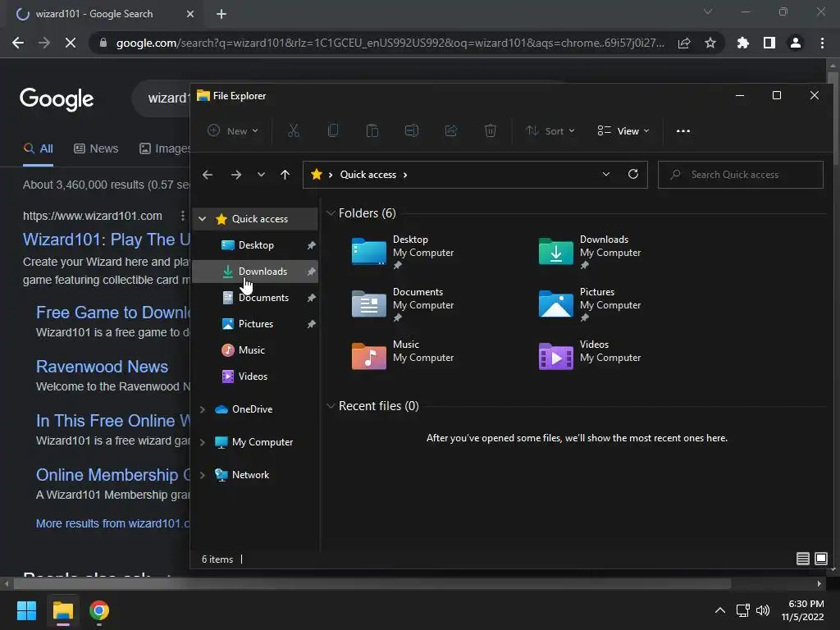Bookmark this page with Chrome's star icon
This screenshot has height=630, width=840.
click(710, 43)
